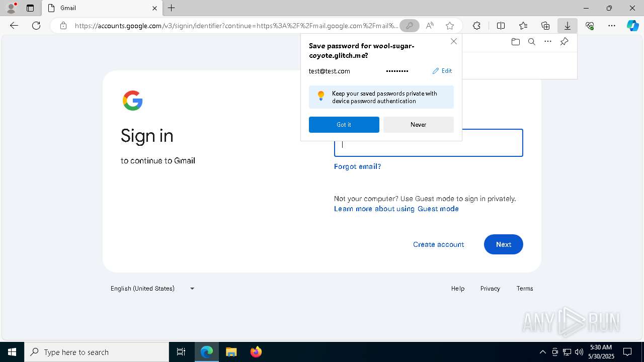Open Collections icon

545,26
